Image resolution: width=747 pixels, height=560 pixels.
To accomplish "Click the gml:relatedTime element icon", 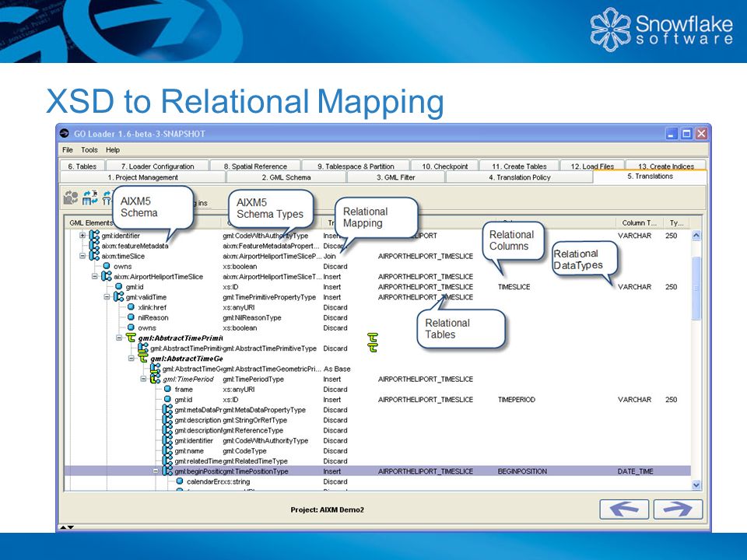I will (x=167, y=461).
